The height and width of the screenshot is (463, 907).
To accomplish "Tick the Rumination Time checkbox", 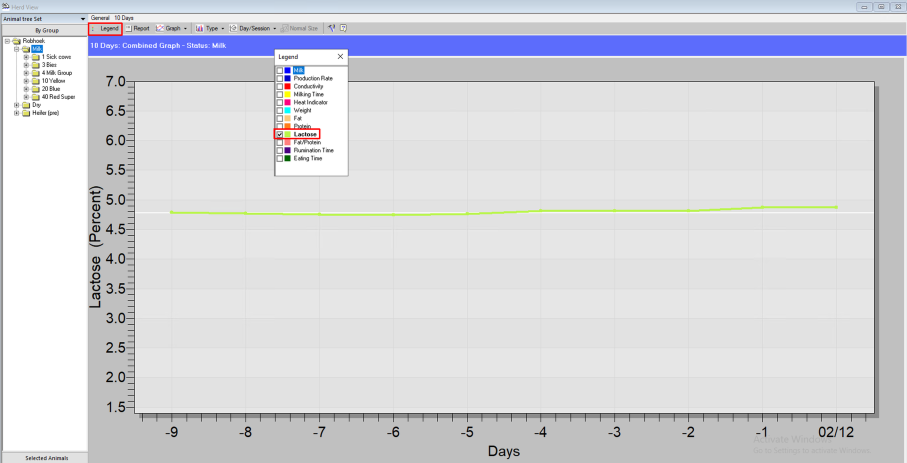I will tap(280, 150).
